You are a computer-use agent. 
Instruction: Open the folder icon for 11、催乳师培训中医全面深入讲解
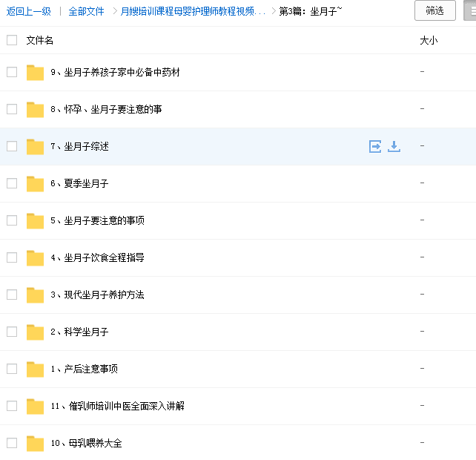tap(35, 407)
